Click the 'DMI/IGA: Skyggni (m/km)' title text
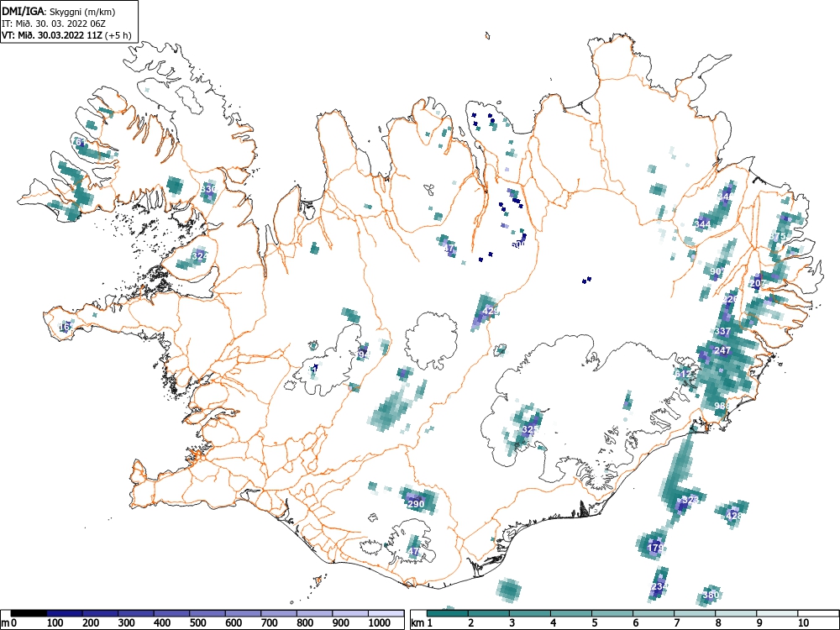The width and height of the screenshot is (840, 630). pyautogui.click(x=59, y=12)
